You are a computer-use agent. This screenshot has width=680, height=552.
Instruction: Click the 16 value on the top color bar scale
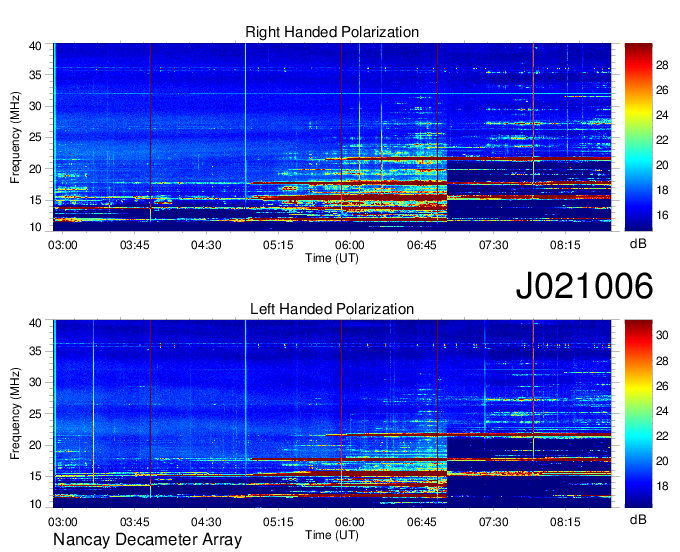pyautogui.click(x=662, y=215)
